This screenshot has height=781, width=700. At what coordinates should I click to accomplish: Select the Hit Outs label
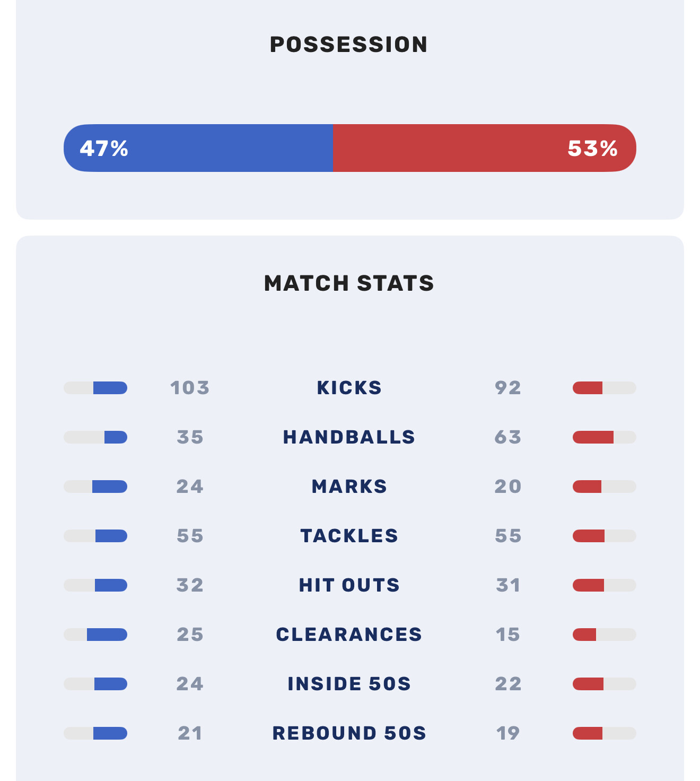[349, 585]
